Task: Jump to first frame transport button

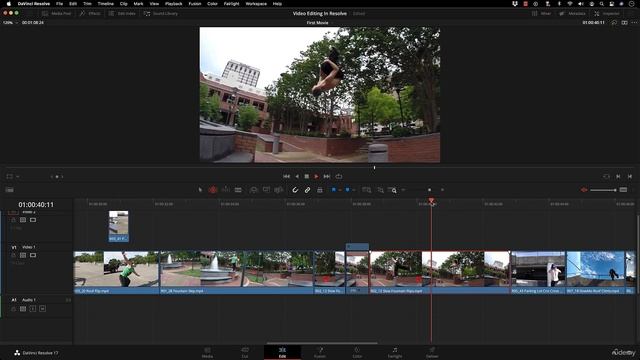Action: pyautogui.click(x=287, y=176)
